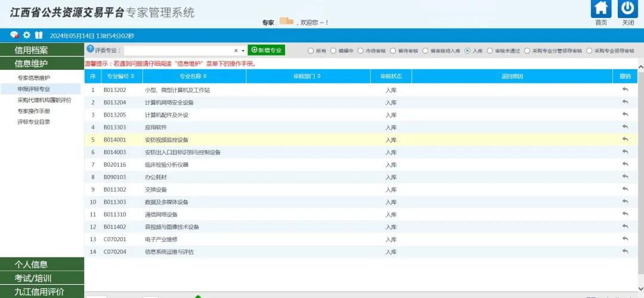Clear 评委专业 field with the X icon
This screenshot has width=644, height=298.
(x=236, y=51)
